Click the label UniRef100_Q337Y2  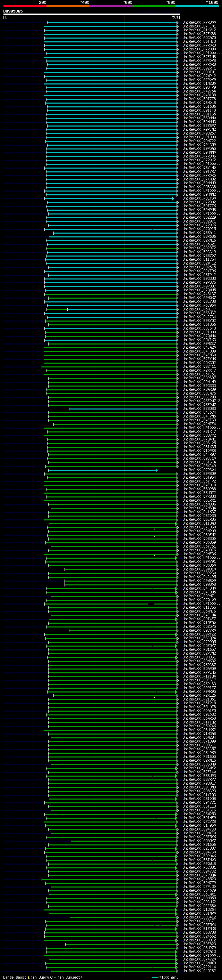coord(199,436)
